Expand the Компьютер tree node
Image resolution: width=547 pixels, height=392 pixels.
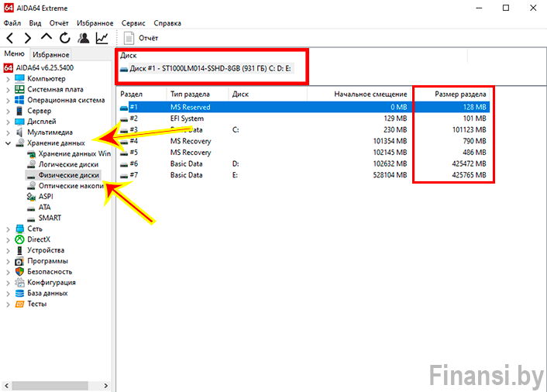8,79
